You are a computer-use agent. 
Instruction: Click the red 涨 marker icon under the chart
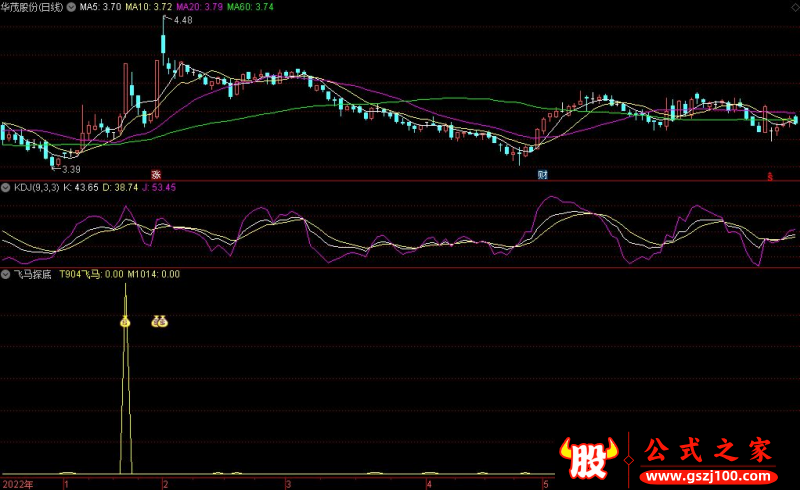pos(155,174)
